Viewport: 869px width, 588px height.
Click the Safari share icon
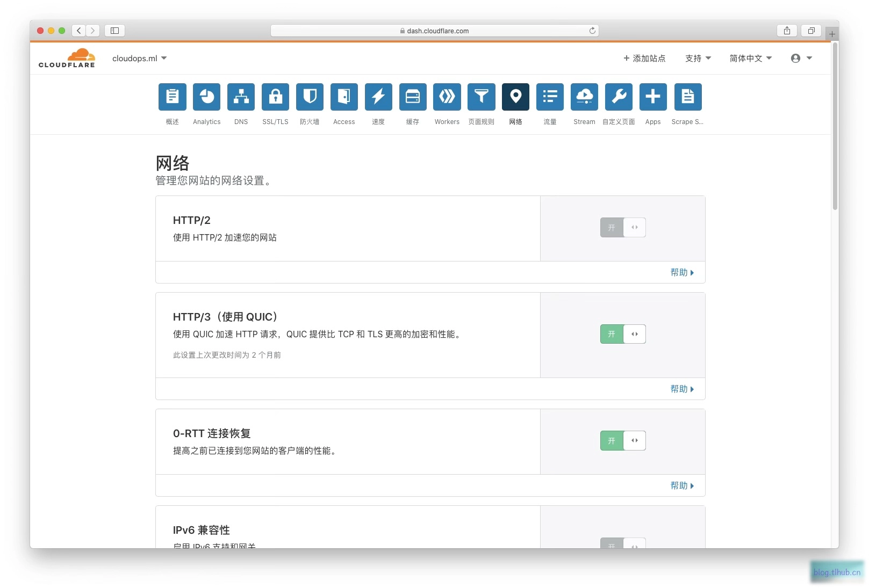787,31
